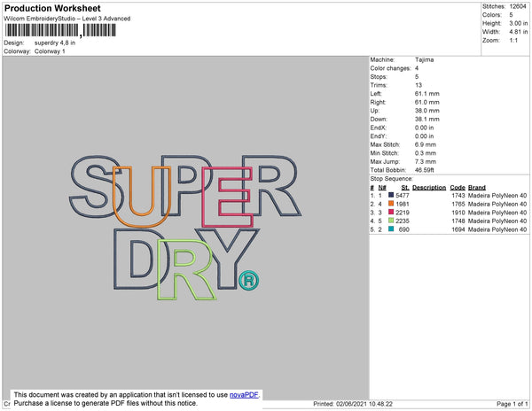Click the Height value '3.00 in'
Screen dimensions: 532x411
pos(519,23)
